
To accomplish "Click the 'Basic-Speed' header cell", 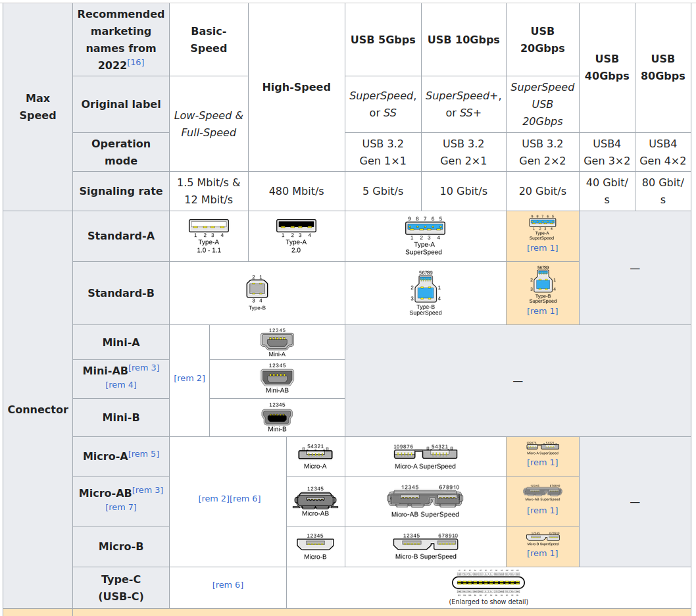I will click(209, 39).
